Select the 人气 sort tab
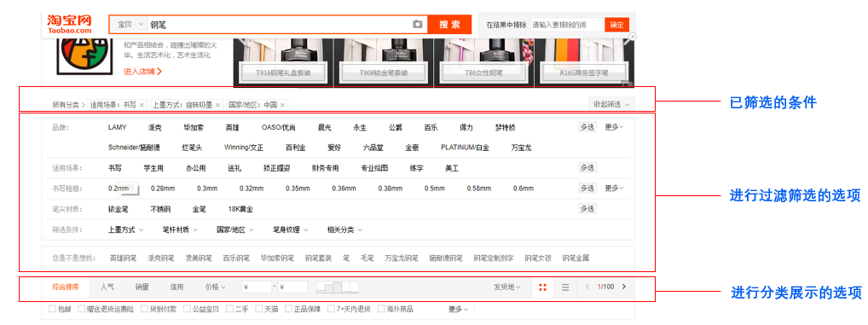The image size is (868, 325). (107, 287)
